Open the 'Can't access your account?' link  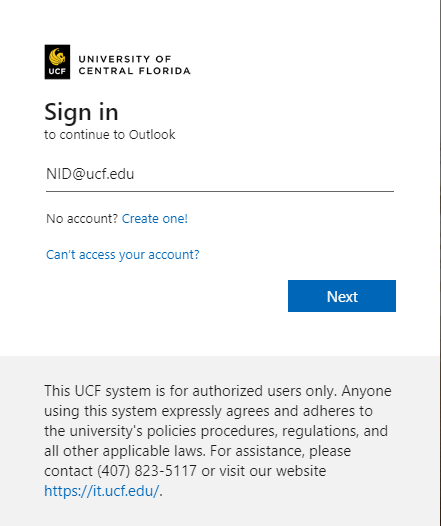(123, 255)
